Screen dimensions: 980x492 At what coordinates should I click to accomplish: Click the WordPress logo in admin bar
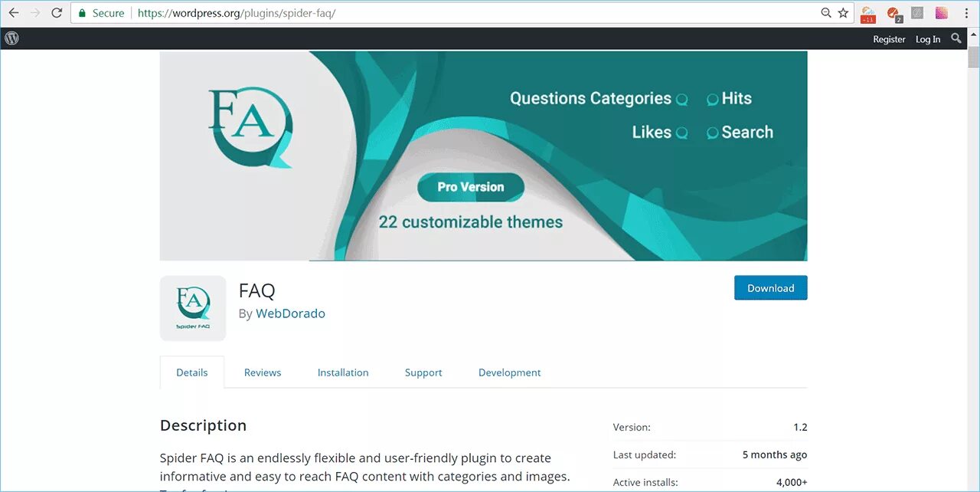coord(11,38)
